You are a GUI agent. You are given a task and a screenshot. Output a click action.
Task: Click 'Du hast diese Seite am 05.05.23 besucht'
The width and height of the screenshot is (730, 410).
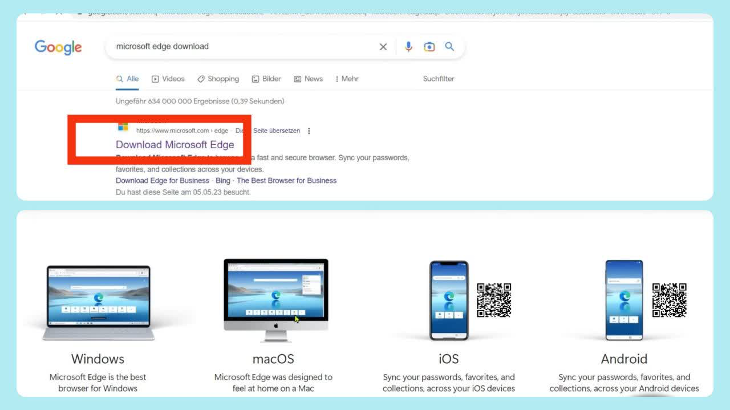pyautogui.click(x=183, y=192)
